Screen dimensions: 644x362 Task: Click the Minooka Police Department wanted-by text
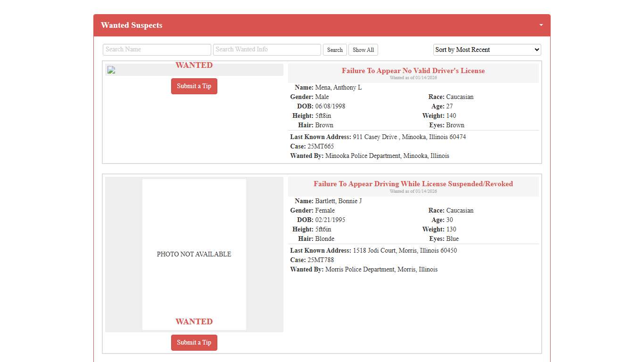[387, 156]
